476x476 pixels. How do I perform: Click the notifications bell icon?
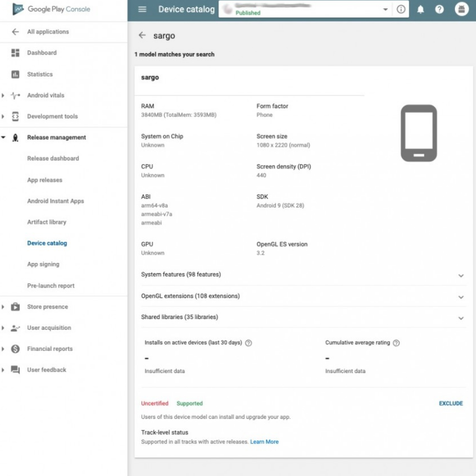pyautogui.click(x=420, y=9)
